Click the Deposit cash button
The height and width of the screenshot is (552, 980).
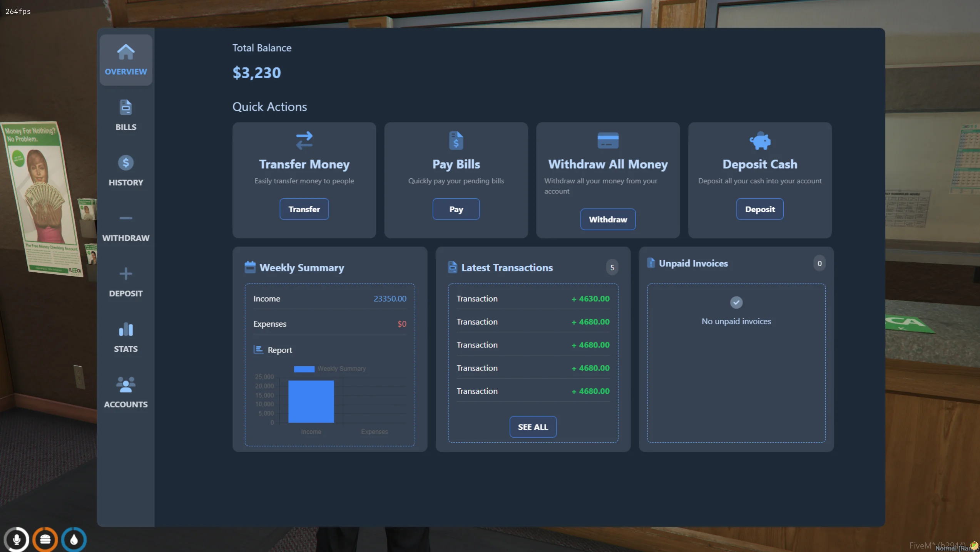759,209
